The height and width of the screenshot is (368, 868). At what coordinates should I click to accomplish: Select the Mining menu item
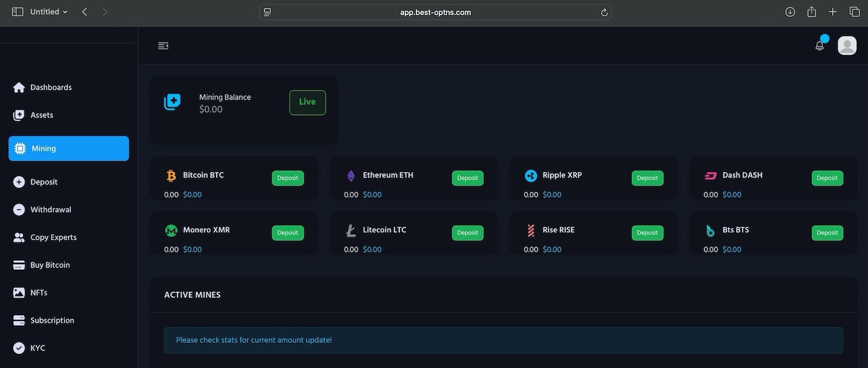pyautogui.click(x=69, y=148)
